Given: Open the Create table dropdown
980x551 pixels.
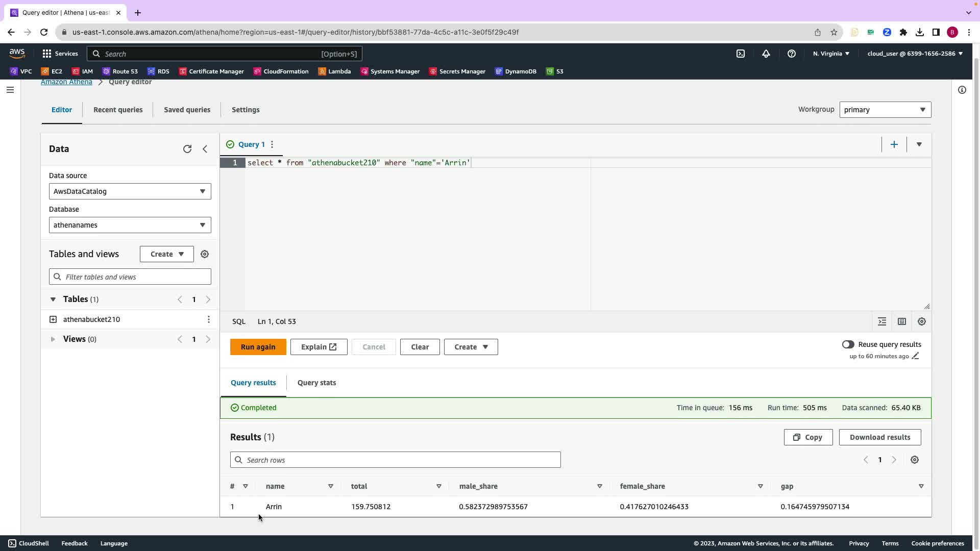Looking at the screenshot, I should click(x=166, y=254).
